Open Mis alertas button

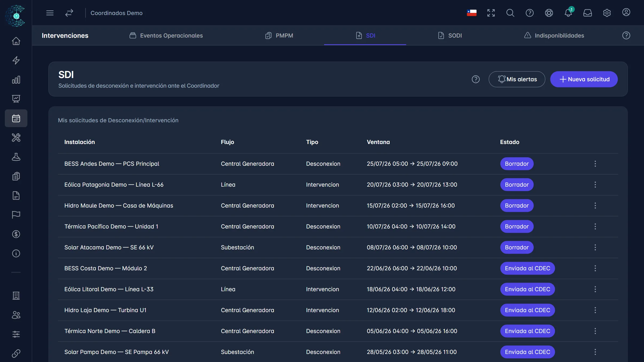coord(517,79)
